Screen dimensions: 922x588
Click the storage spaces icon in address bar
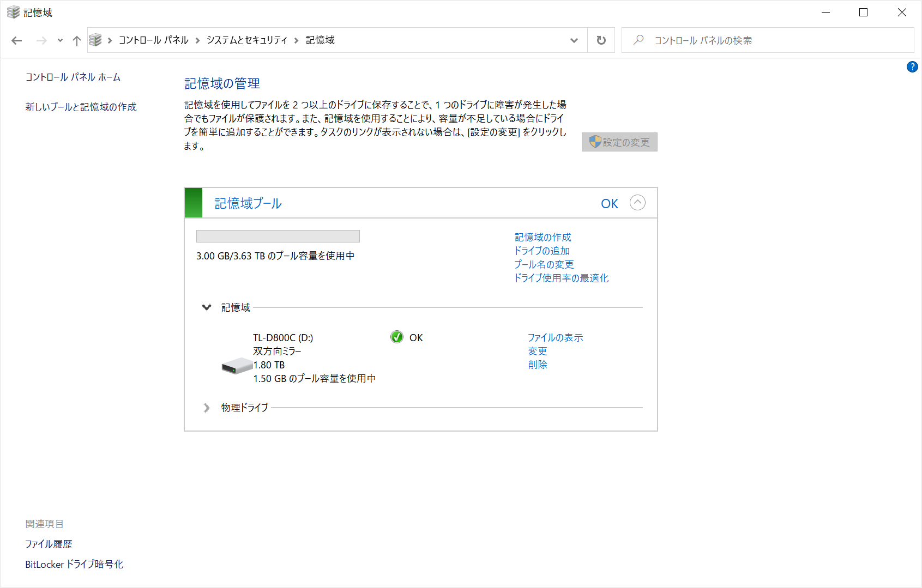pyautogui.click(x=95, y=40)
